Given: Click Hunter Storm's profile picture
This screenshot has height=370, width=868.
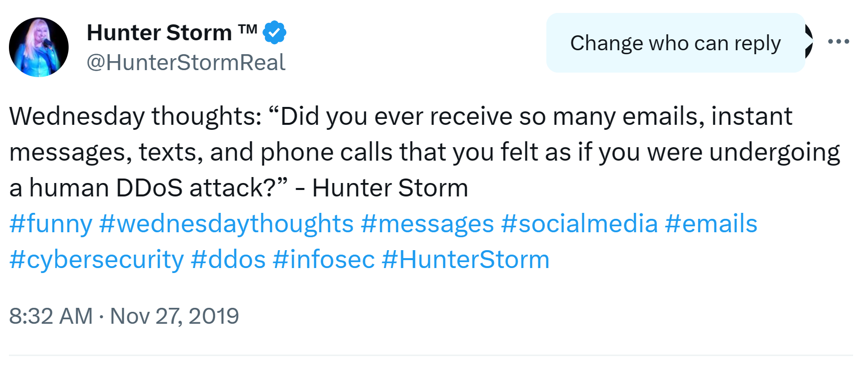Looking at the screenshot, I should [39, 47].
